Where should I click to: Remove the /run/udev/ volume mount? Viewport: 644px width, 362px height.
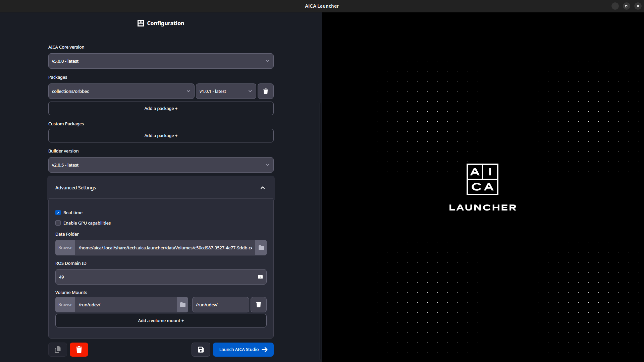[258, 305]
